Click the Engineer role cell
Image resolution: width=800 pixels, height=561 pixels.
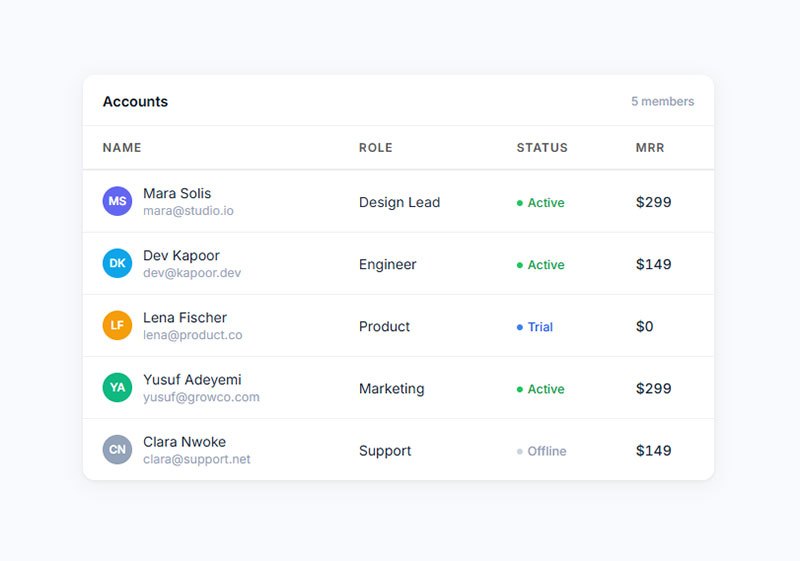pyautogui.click(x=388, y=265)
